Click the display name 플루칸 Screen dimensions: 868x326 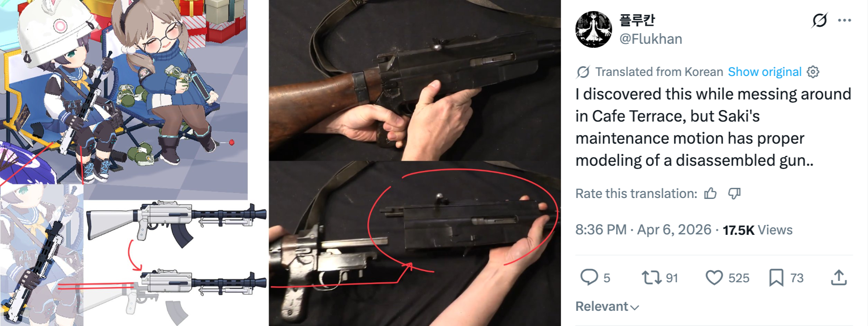point(637,20)
